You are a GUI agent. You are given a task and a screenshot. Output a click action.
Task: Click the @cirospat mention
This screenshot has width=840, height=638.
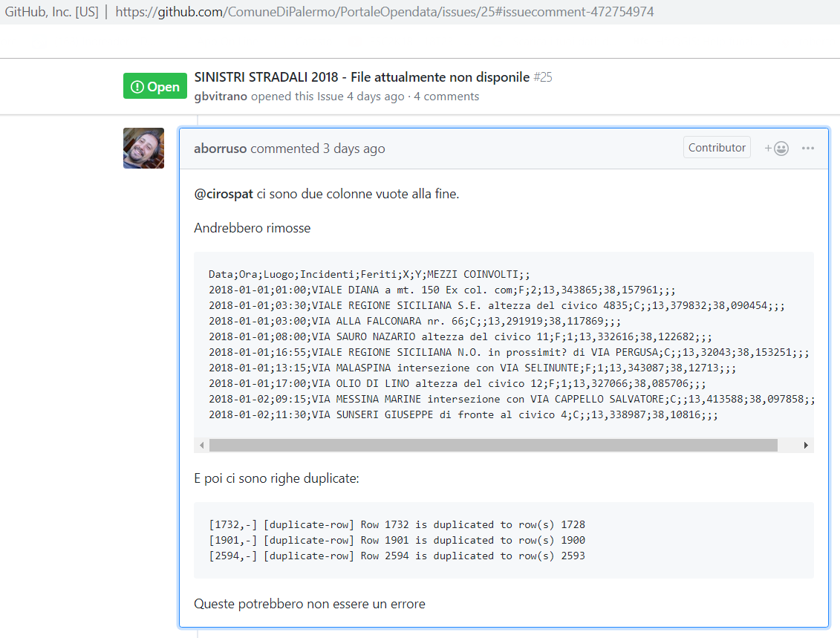coord(224,195)
